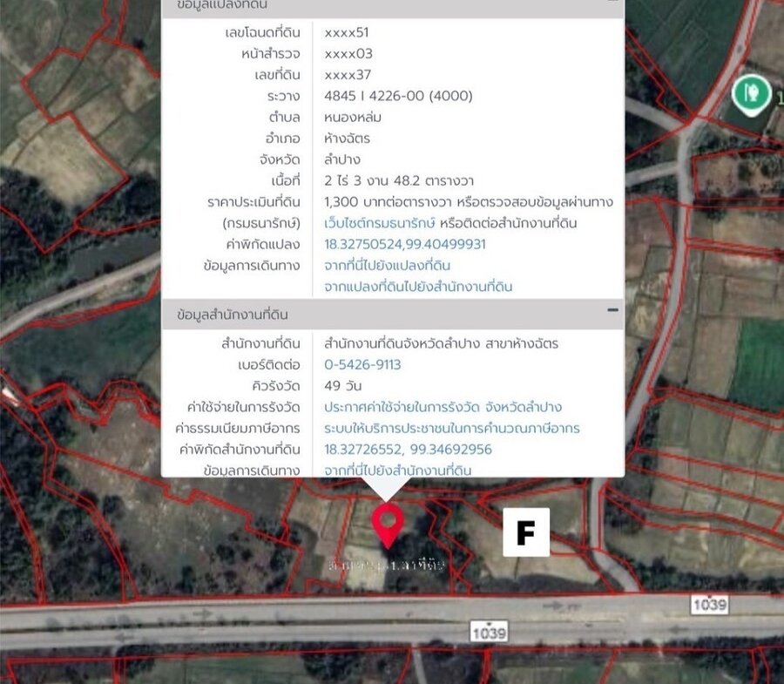Click the green restaurant map pin
The height and width of the screenshot is (684, 784).
pyautogui.click(x=750, y=93)
